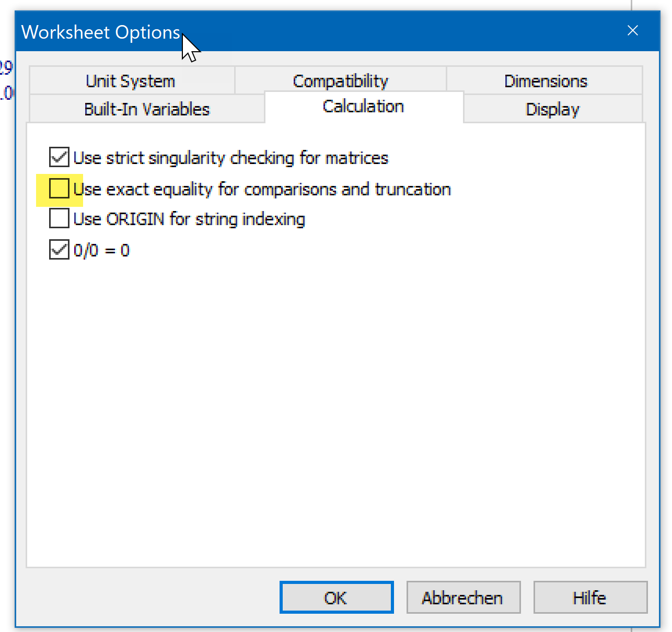The image size is (672, 632).
Task: Click the label of the ORIGIN indexing option
Action: point(188,219)
